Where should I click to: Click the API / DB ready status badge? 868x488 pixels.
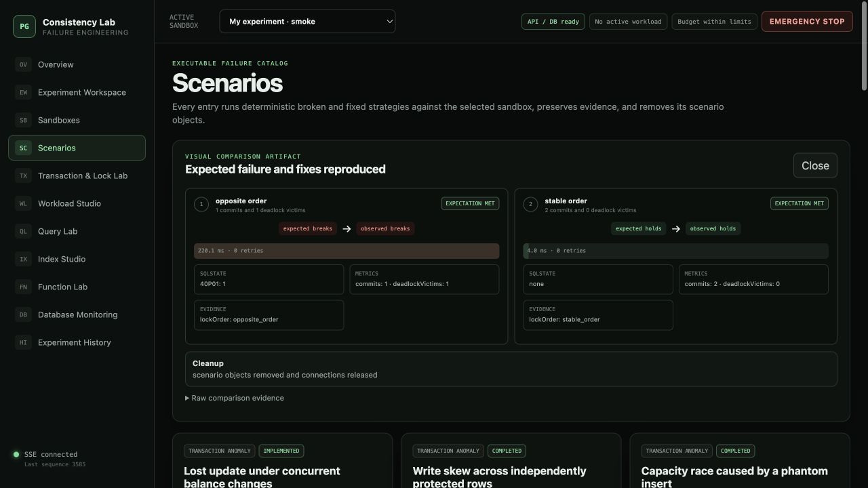point(553,22)
